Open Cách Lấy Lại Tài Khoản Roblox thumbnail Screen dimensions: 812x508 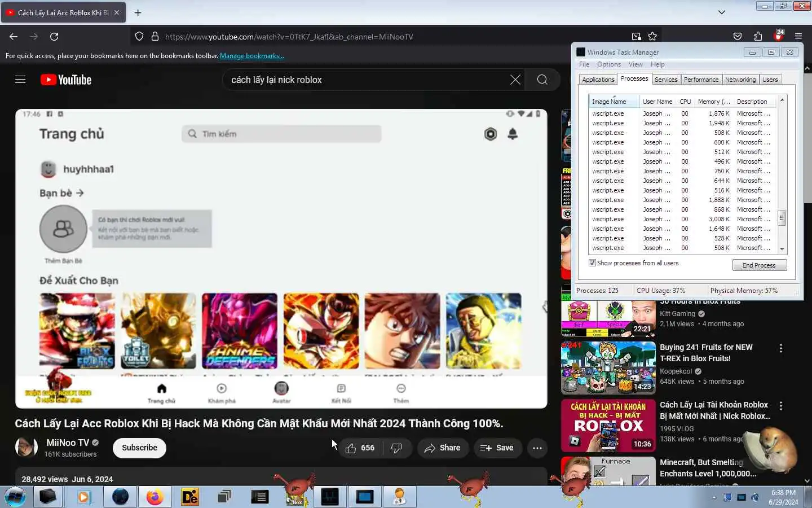pyautogui.click(x=608, y=426)
